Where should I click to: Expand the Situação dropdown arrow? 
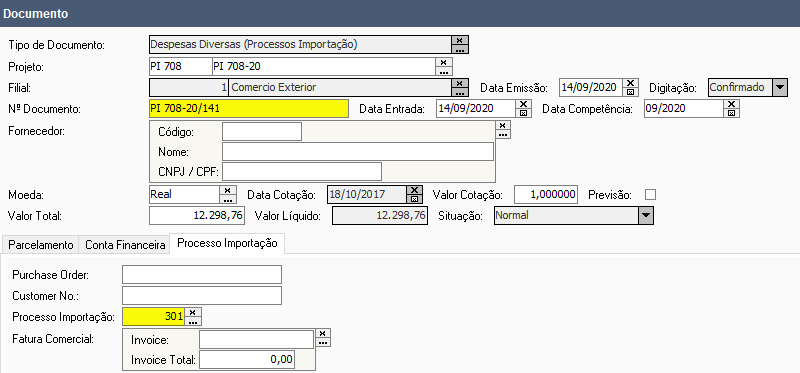(x=645, y=215)
